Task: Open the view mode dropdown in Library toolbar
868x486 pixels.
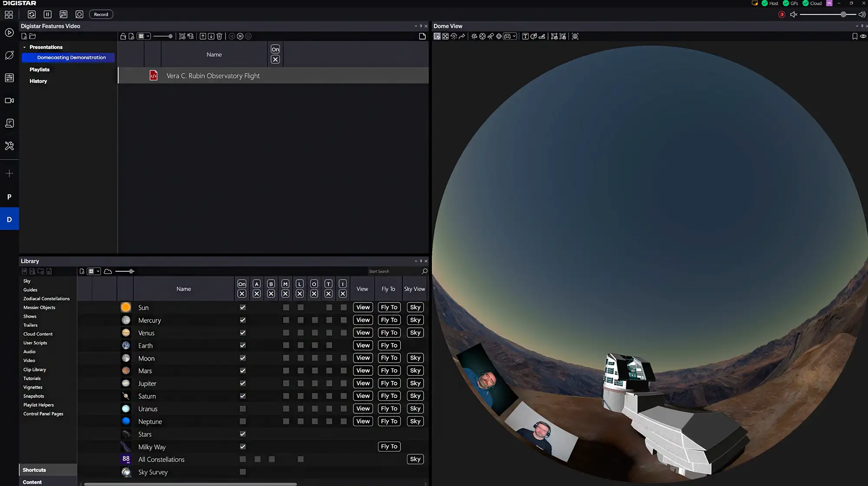Action: [98, 272]
